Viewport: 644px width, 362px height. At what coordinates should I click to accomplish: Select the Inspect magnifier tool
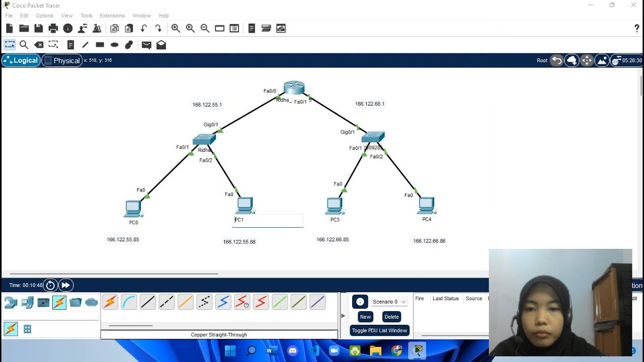pyautogui.click(x=24, y=45)
